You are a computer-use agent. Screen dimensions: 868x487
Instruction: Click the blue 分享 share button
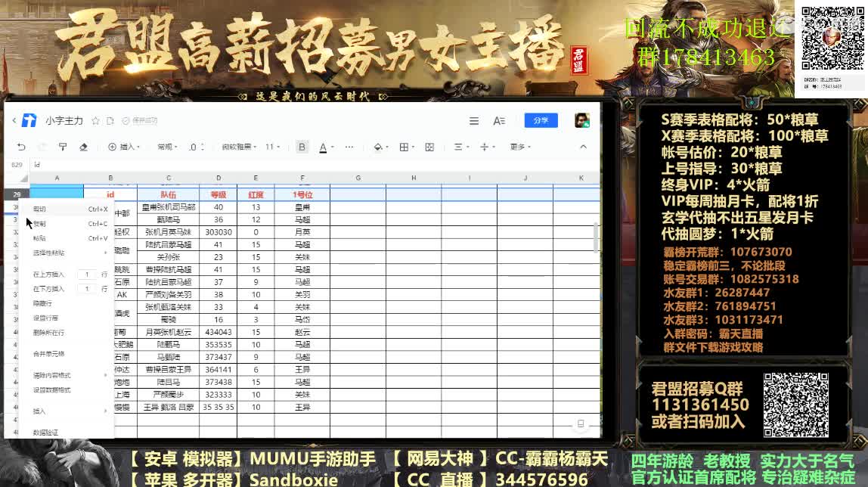541,120
